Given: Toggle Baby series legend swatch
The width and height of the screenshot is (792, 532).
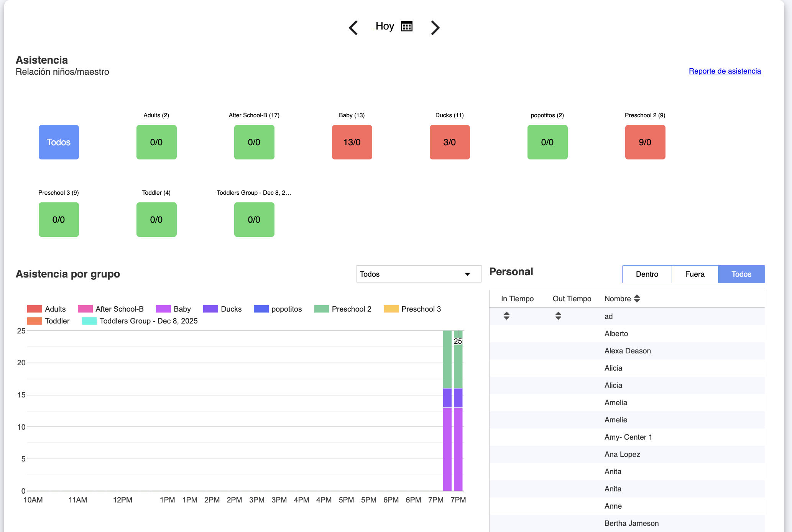Looking at the screenshot, I should click(163, 309).
